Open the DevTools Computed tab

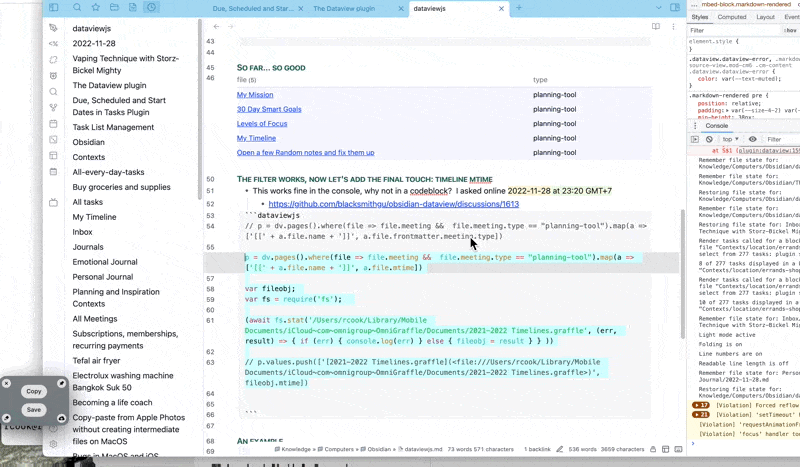click(x=732, y=17)
